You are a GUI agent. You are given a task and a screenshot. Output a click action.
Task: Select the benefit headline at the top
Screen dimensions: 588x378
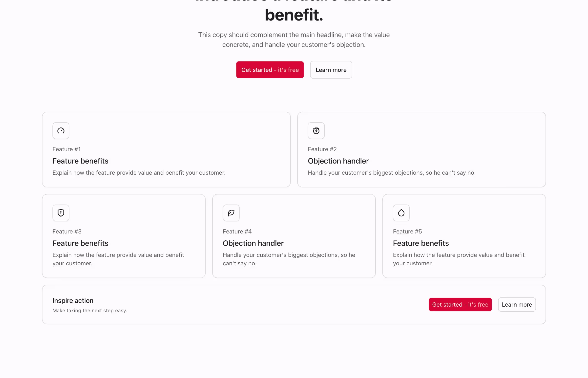click(294, 15)
